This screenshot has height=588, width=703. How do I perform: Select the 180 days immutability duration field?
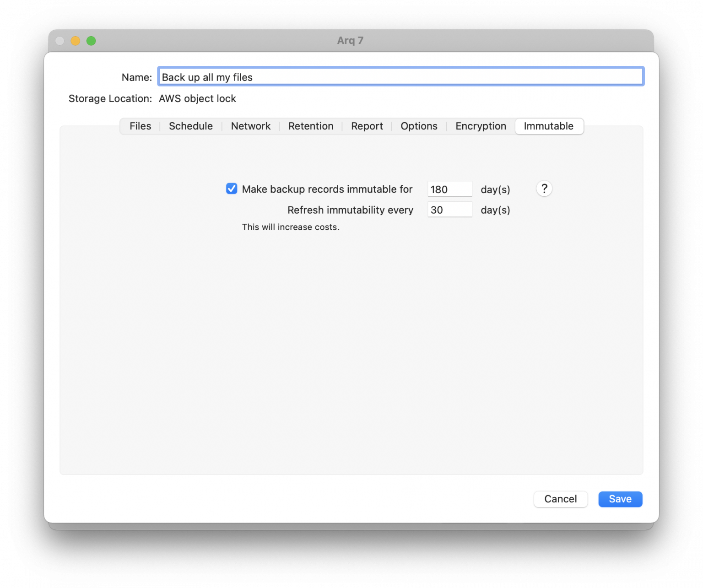coord(449,189)
